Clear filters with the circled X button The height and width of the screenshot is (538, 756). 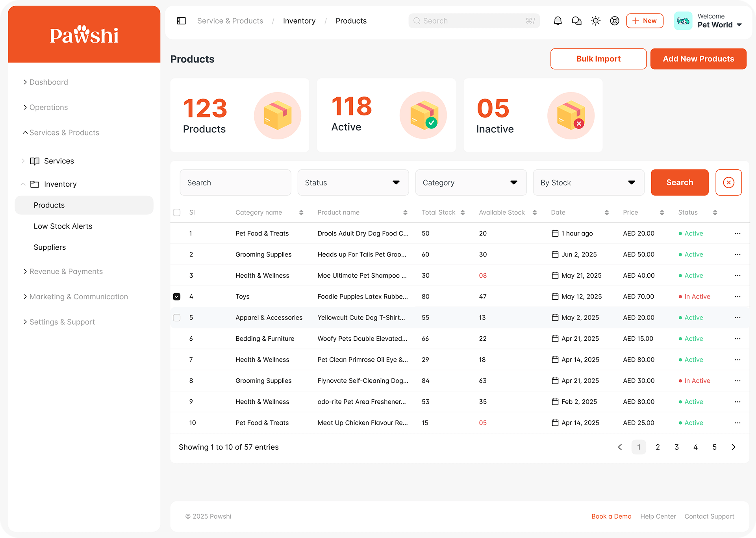coord(728,182)
